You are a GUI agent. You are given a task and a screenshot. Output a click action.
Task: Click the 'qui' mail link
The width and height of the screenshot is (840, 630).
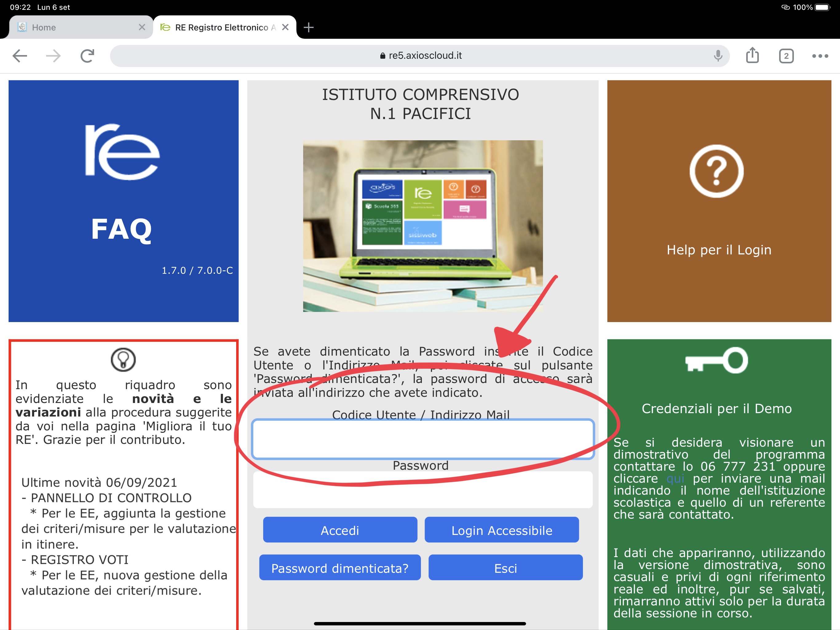tap(675, 478)
